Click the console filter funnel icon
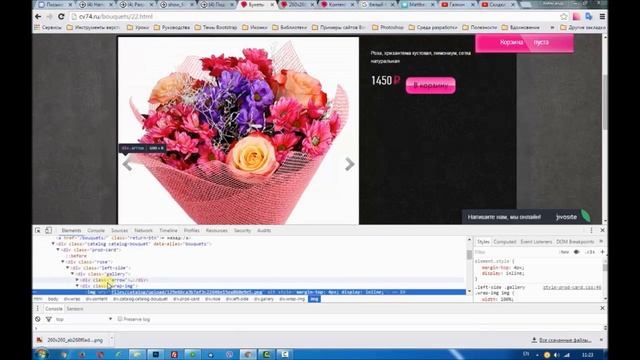640x360 pixels. (49, 319)
